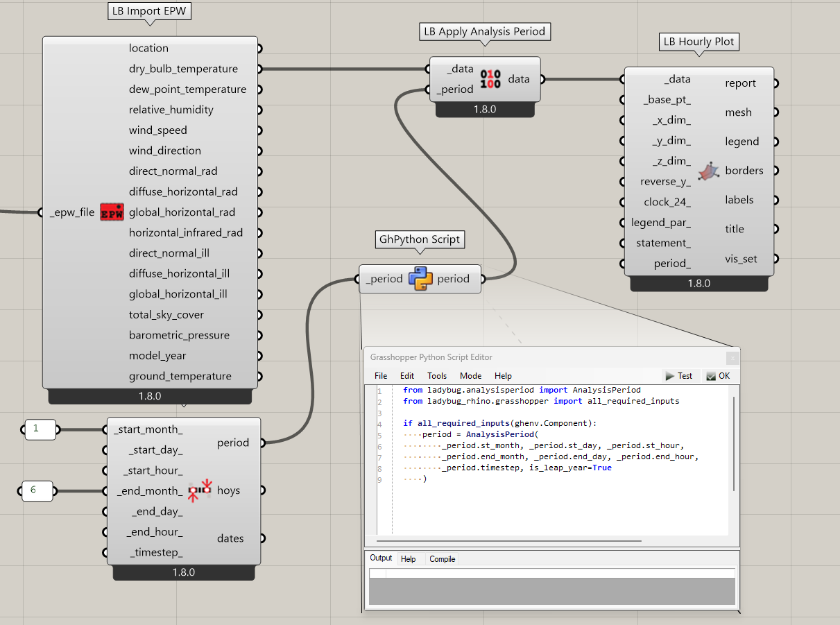Click the _end_day_ input

(157, 512)
